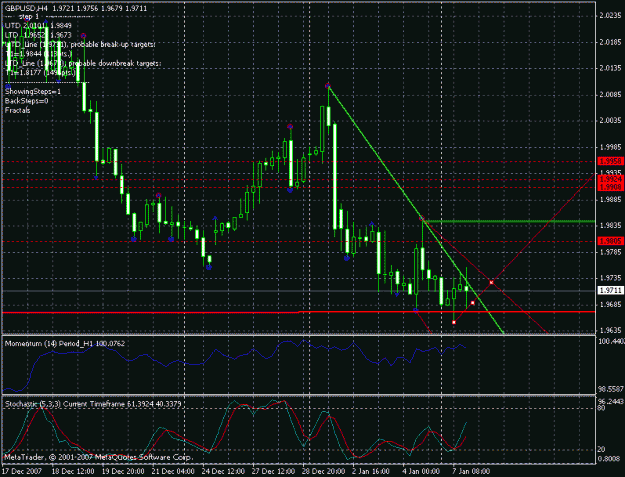Click the red 1.9805 price level tag
The image size is (625, 477).
coord(610,241)
